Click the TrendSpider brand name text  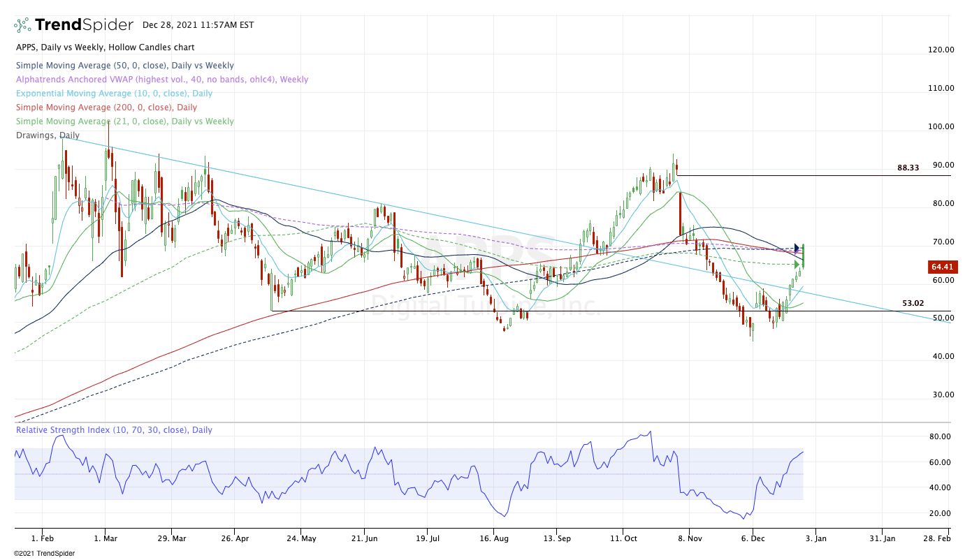[x=84, y=25]
